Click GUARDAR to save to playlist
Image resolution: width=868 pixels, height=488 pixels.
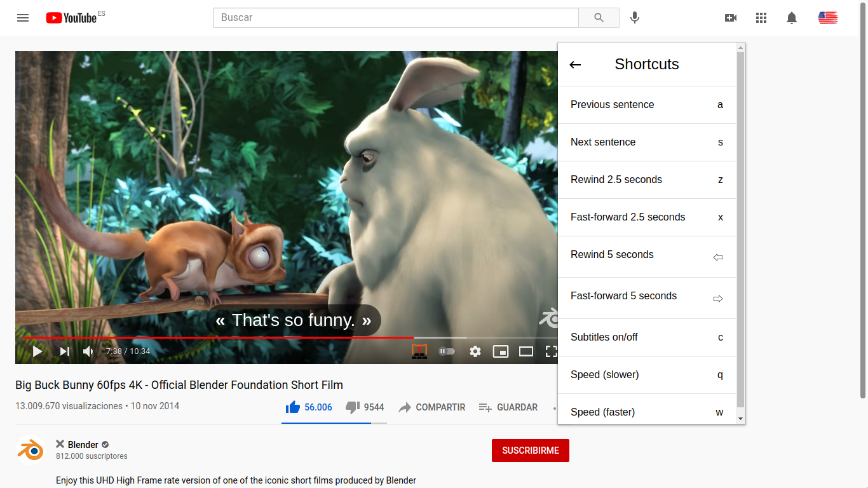(x=508, y=407)
